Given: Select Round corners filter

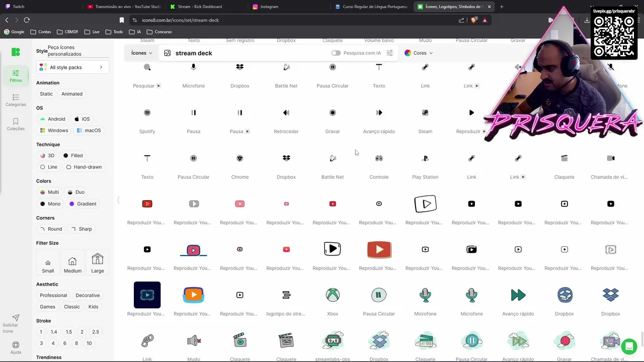Looking at the screenshot, I should point(51,229).
